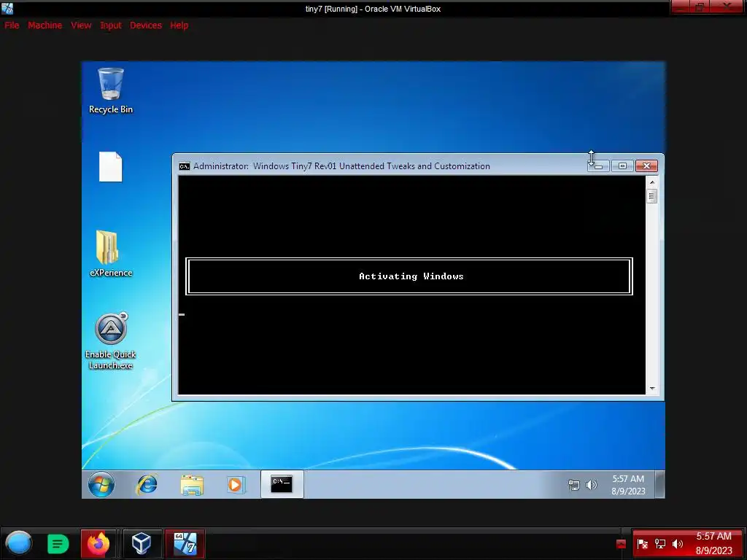Click scroll down arrow in command window
This screenshot has width=747, height=560.
pyautogui.click(x=652, y=389)
